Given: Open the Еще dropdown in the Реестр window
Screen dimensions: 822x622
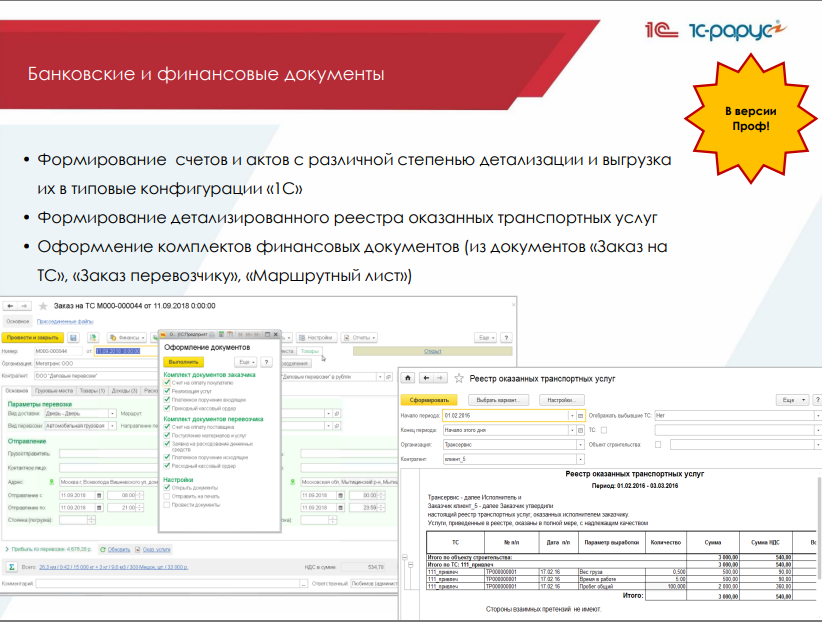Looking at the screenshot, I should 792,400.
